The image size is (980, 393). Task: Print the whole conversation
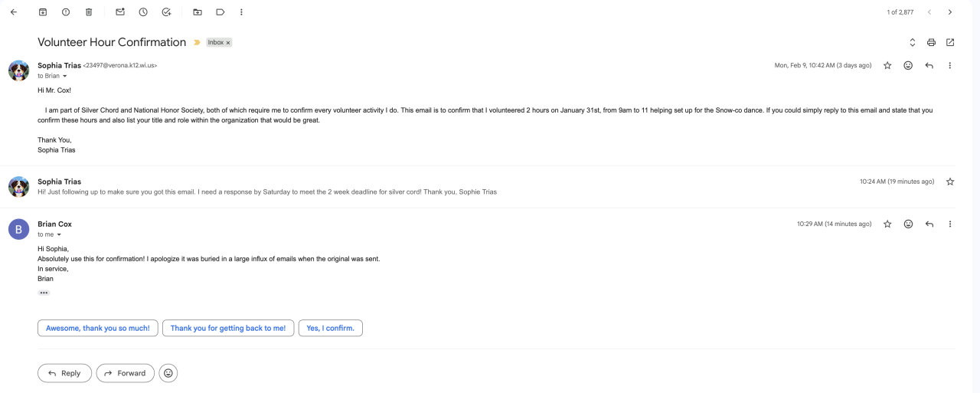pyautogui.click(x=931, y=42)
